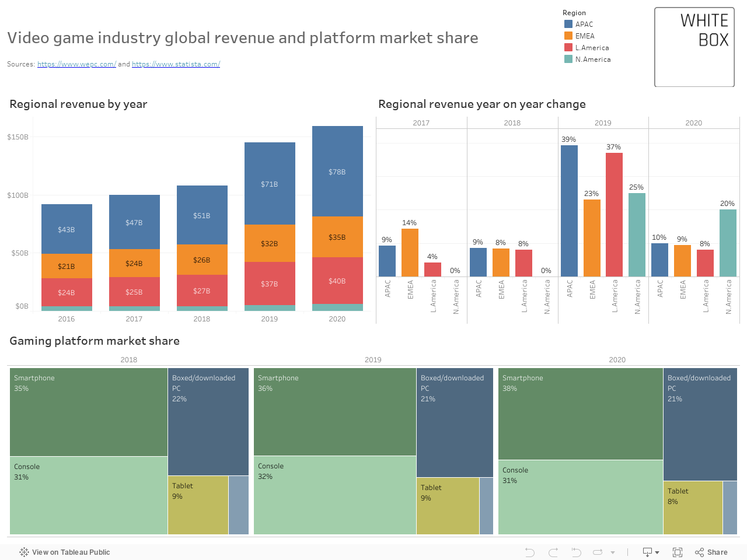Click the Replay animation icon in bottom toolbar
747x560 pixels.
tap(598, 552)
